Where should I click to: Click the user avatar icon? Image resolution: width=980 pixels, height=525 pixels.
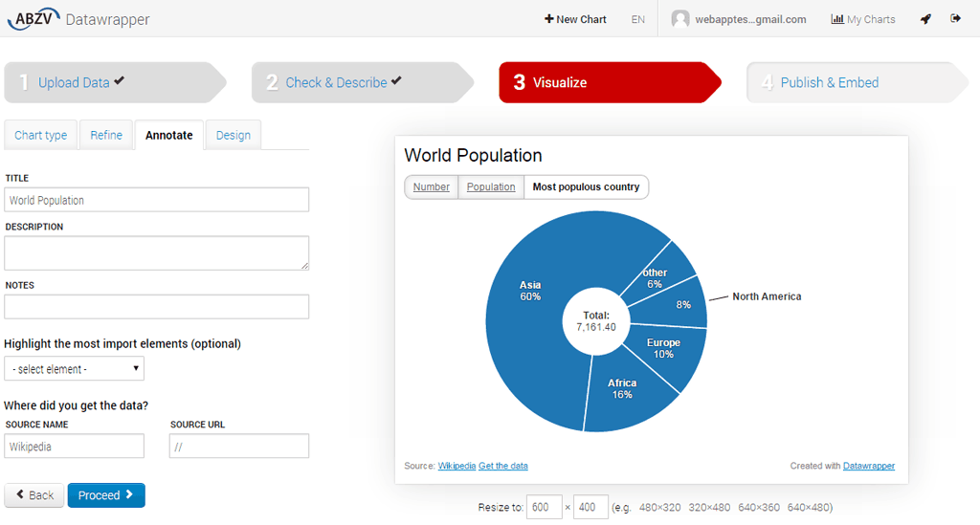click(x=680, y=19)
